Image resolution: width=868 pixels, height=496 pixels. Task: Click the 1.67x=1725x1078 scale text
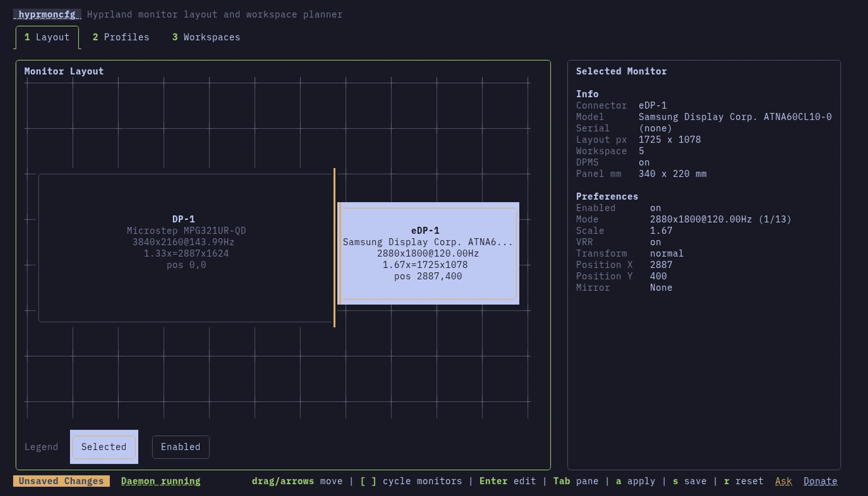click(425, 265)
